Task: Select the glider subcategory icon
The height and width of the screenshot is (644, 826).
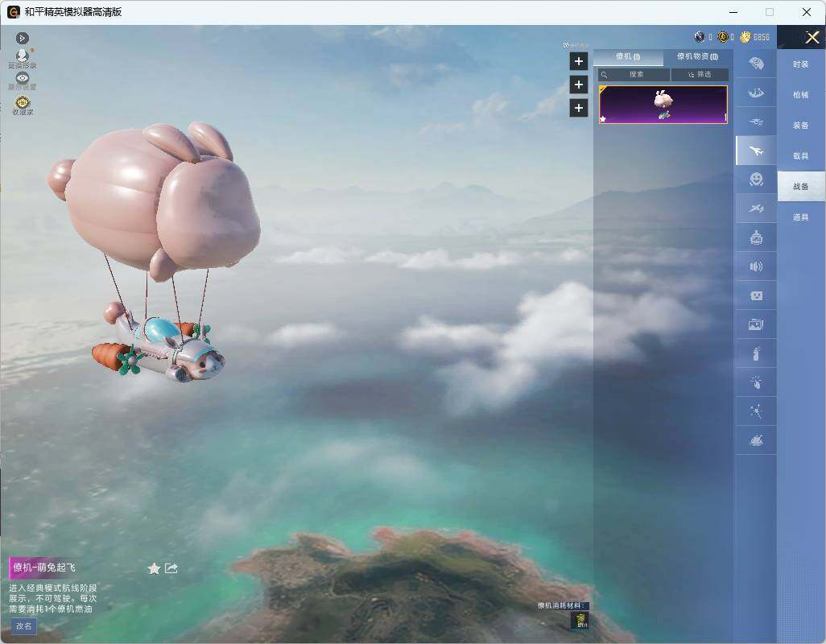Action: 756,122
